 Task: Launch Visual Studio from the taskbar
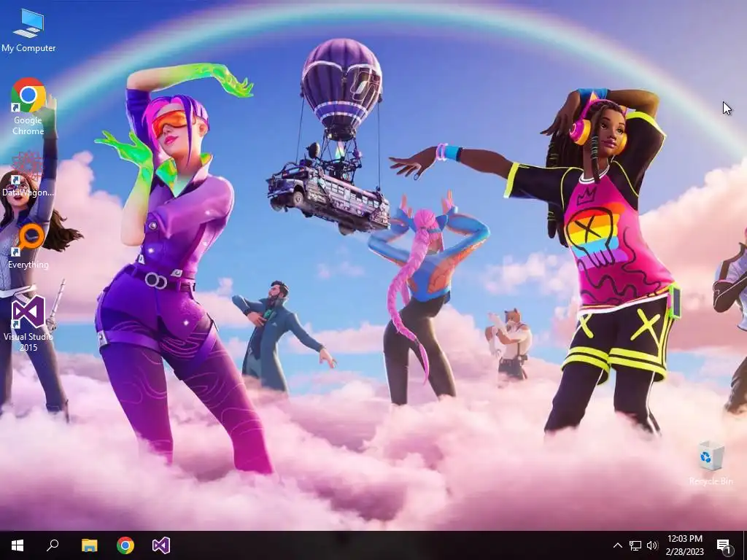pyautogui.click(x=161, y=545)
